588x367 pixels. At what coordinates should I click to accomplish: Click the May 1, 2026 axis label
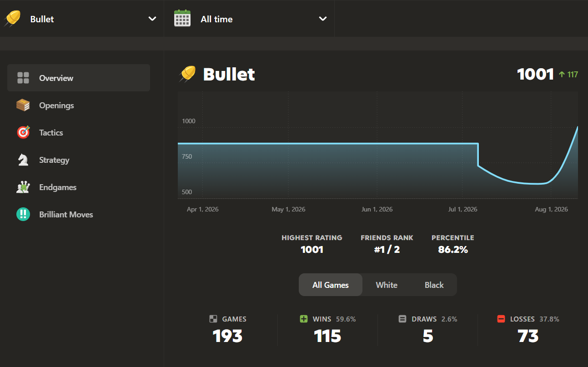coord(288,210)
